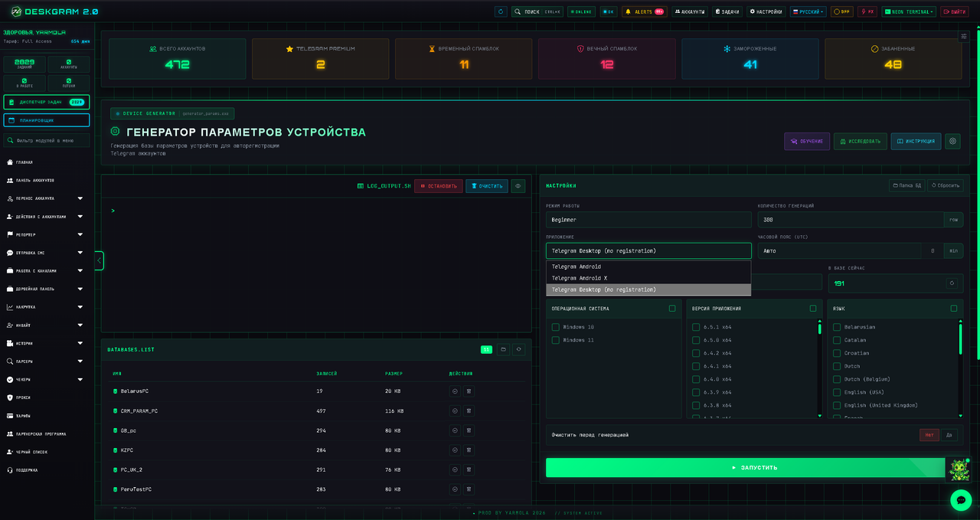This screenshot has width=980, height=520.
Task: Refresh the 'В базе сейчас' counter
Action: (x=952, y=283)
